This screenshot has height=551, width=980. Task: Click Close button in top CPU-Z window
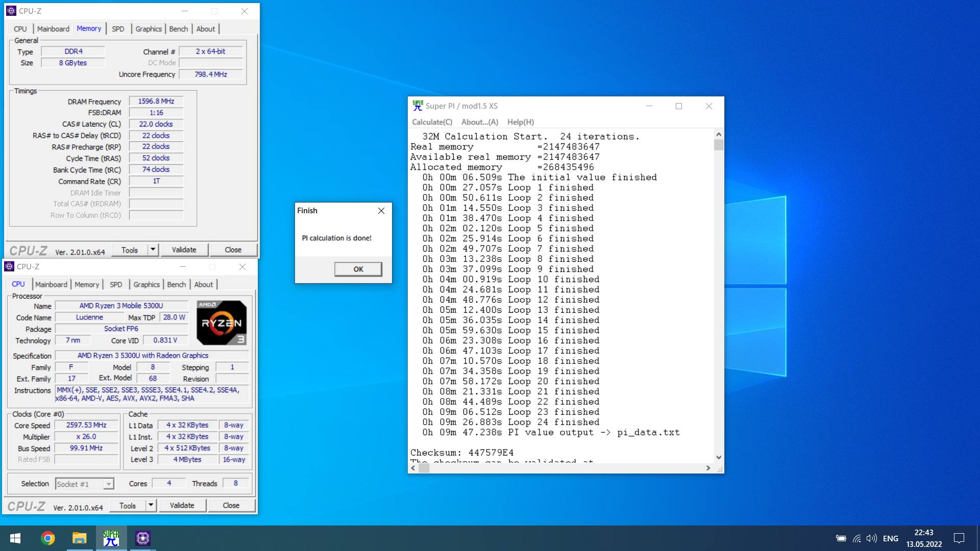pyautogui.click(x=233, y=249)
